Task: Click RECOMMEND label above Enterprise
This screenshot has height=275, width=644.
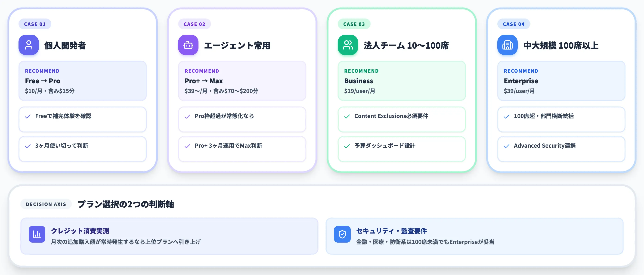Action: [521, 71]
